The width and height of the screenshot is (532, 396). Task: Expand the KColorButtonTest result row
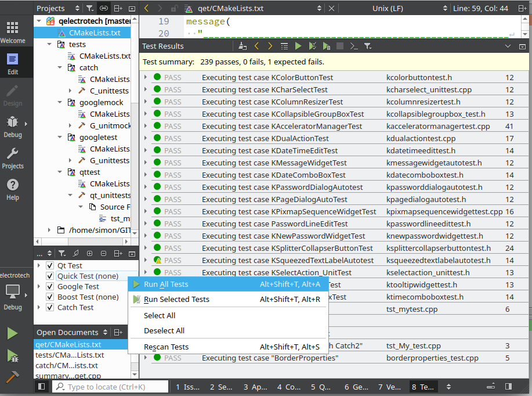coord(146,77)
